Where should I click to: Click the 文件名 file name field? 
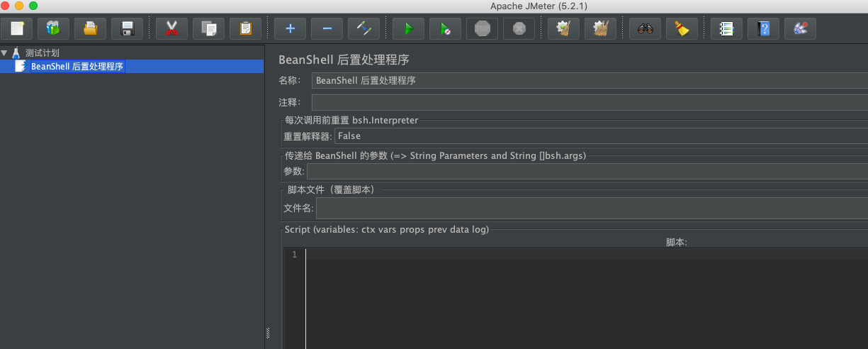[x=592, y=208]
